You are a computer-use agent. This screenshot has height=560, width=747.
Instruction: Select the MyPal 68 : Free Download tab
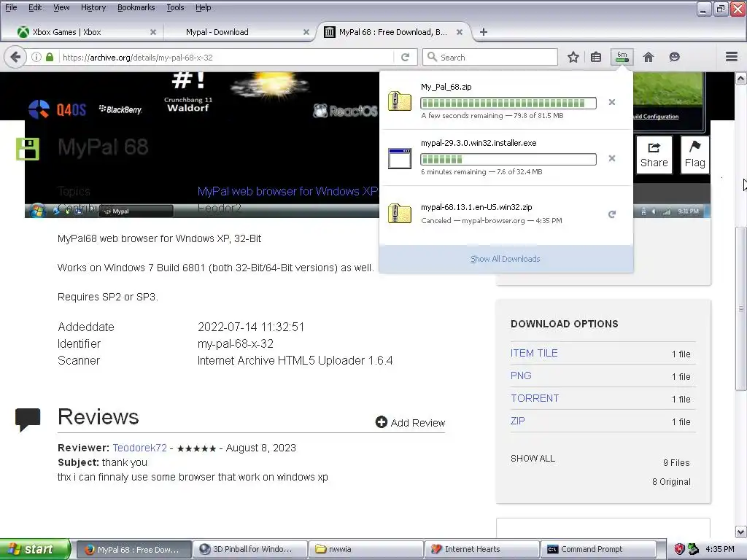393,32
